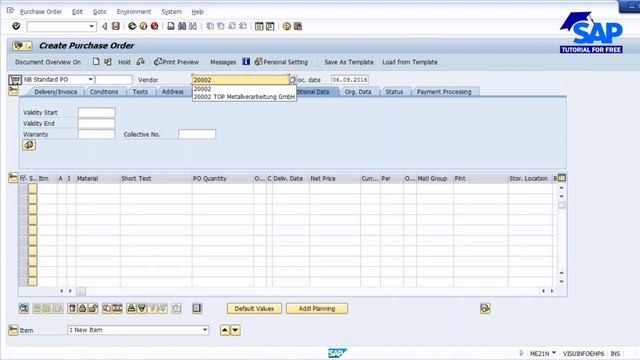640x360 pixels.
Task: Switch to the Org. Data tab
Action: (x=358, y=92)
